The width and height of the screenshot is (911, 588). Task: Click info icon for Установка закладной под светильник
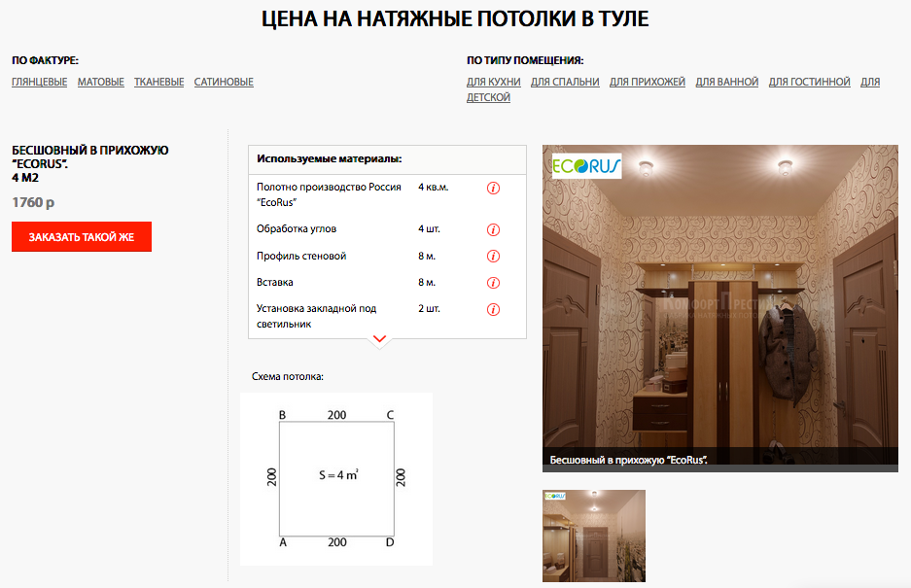pos(493,309)
